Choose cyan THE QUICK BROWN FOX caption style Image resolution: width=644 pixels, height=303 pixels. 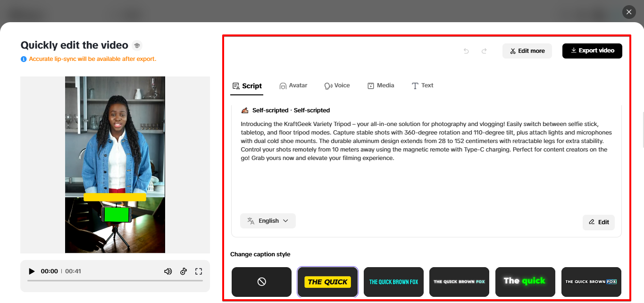393,282
